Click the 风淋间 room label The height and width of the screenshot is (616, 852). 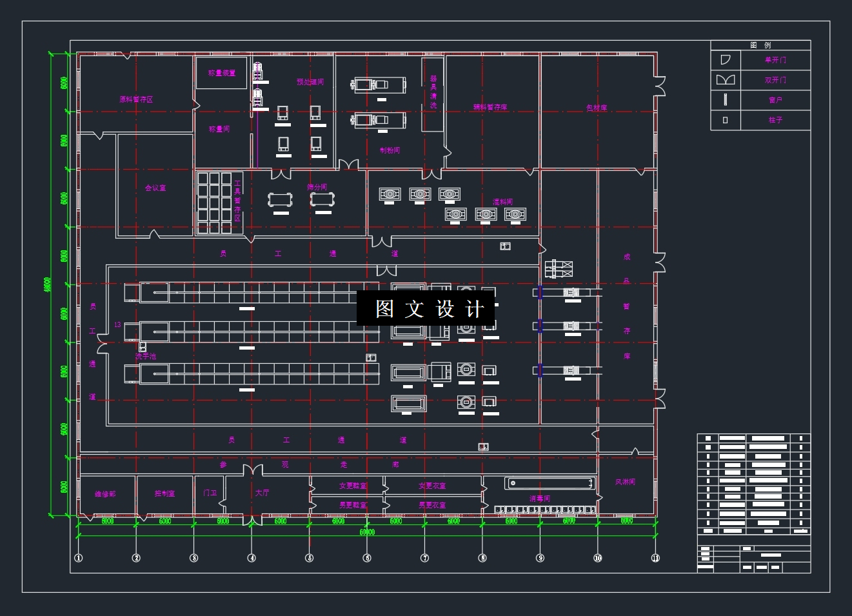pos(625,482)
